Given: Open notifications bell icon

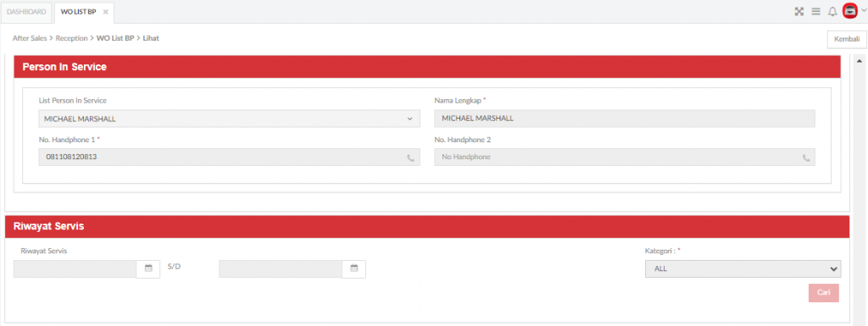Looking at the screenshot, I should [x=832, y=12].
